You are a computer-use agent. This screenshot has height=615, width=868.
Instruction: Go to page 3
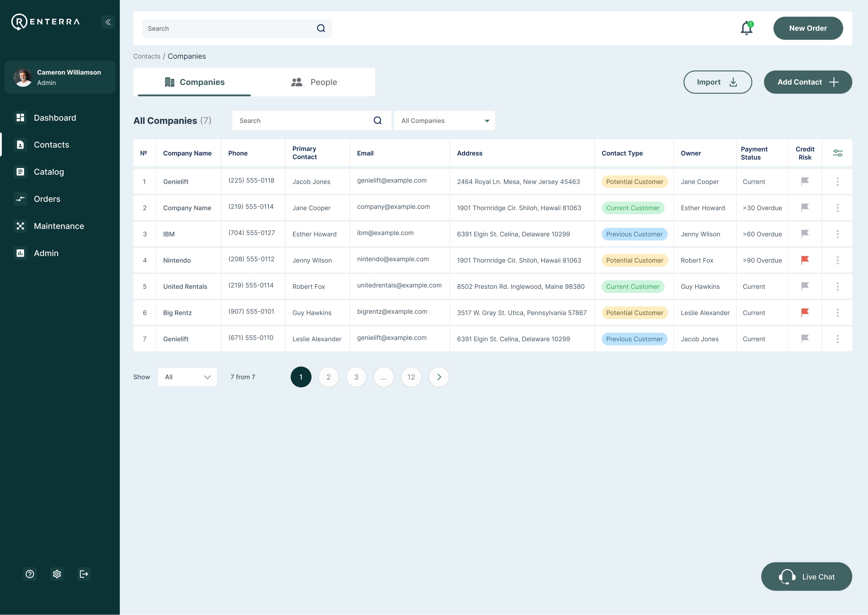(356, 377)
